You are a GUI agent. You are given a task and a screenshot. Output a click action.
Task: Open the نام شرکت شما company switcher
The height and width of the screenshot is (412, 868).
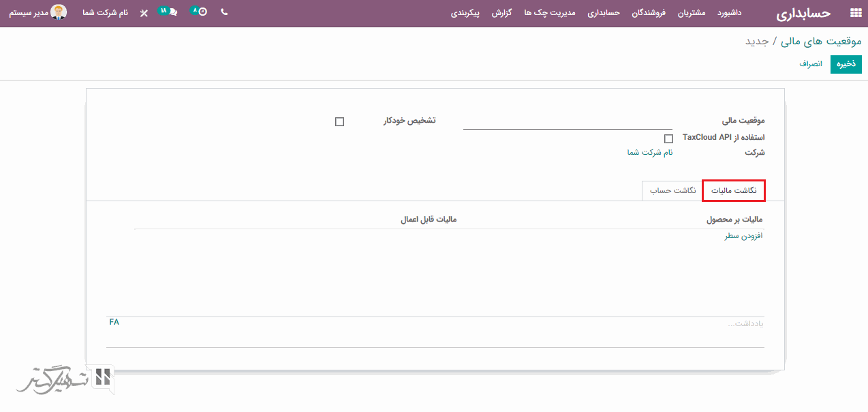click(x=105, y=13)
